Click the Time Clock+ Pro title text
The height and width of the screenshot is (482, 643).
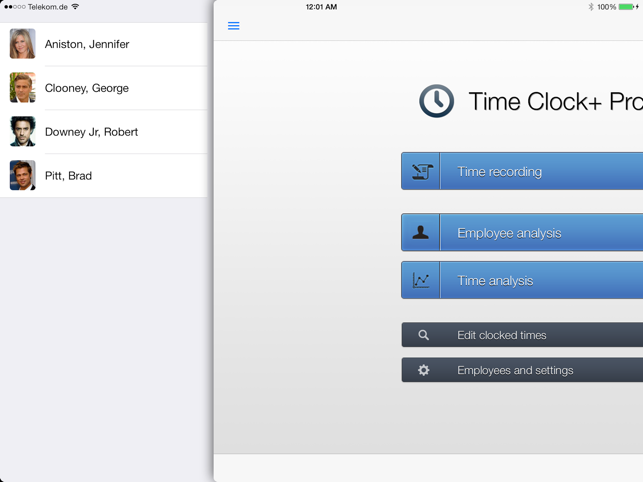(556, 101)
